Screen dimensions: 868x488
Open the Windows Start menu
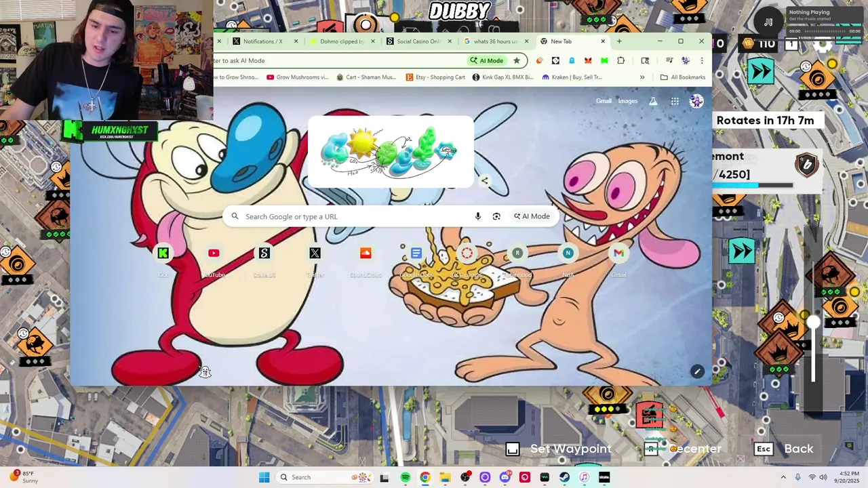(x=264, y=477)
